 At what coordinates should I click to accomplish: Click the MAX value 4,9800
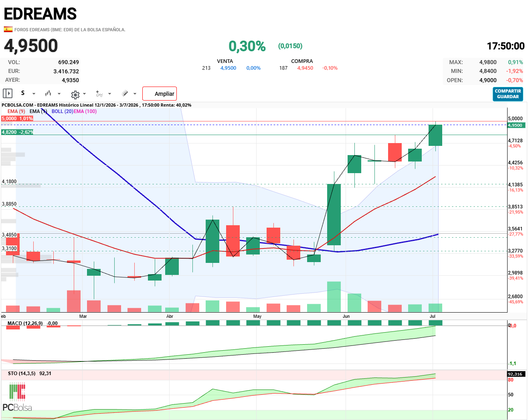pos(488,63)
